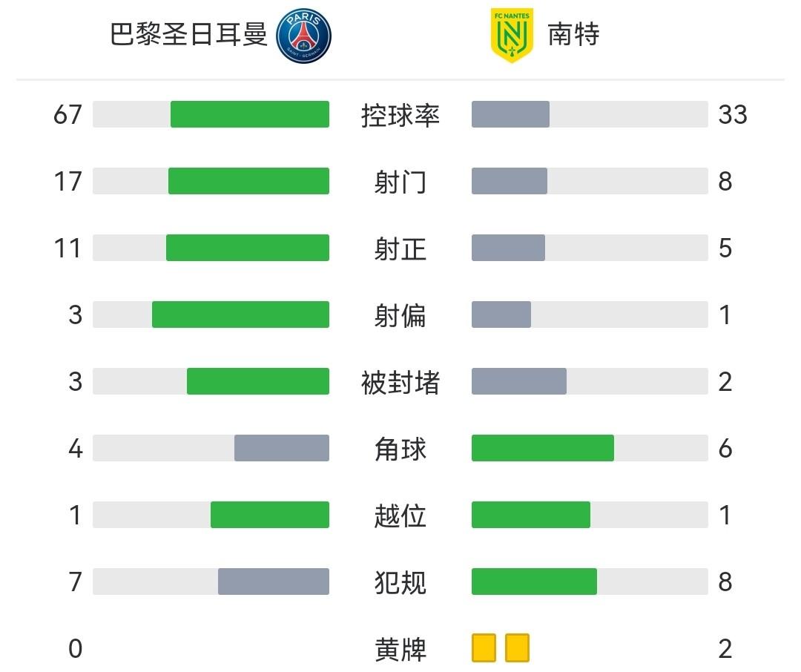801x672 pixels.
Task: Select the 黄牌 yellow cards label
Action: pos(400,649)
